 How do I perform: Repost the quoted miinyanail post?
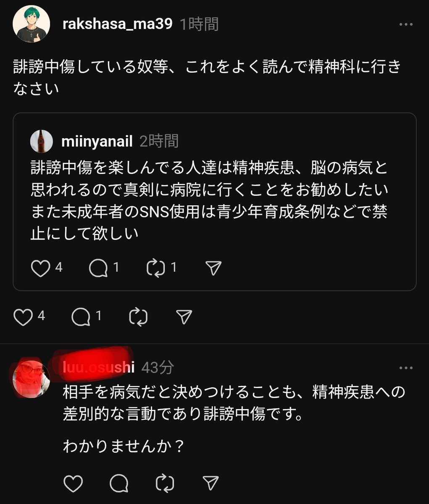click(156, 268)
